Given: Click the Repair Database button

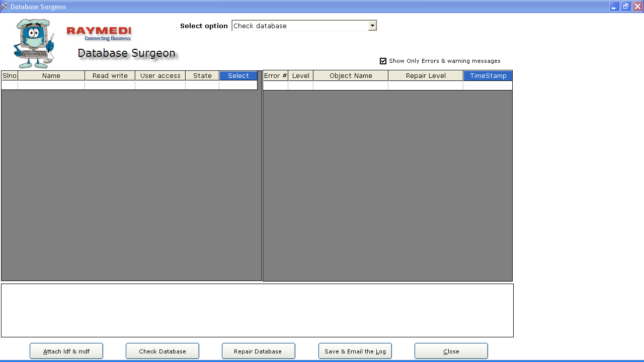Looking at the screenshot, I should pos(259,351).
